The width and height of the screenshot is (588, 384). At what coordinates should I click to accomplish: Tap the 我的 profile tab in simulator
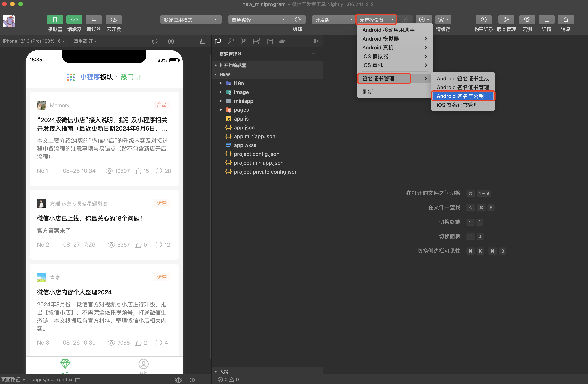coord(143,366)
